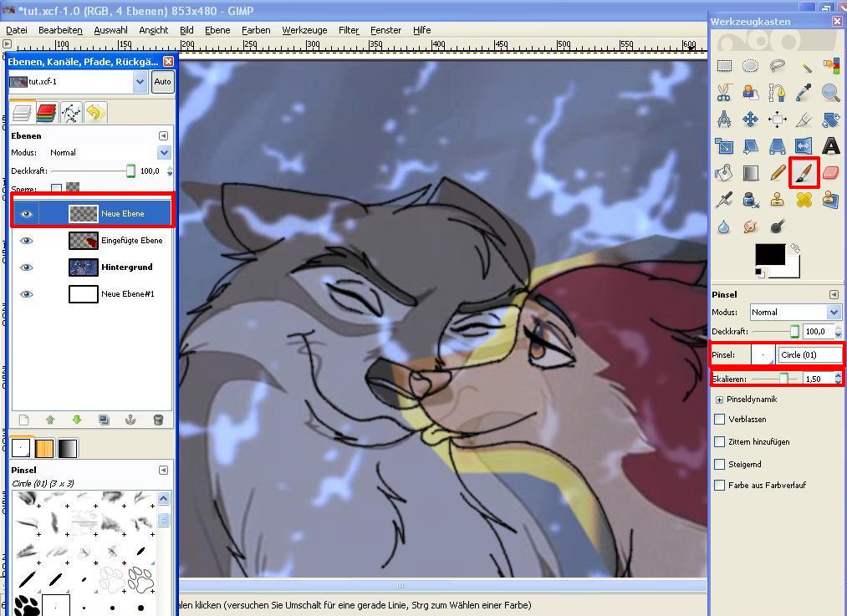Open the Farben menu

[x=256, y=30]
